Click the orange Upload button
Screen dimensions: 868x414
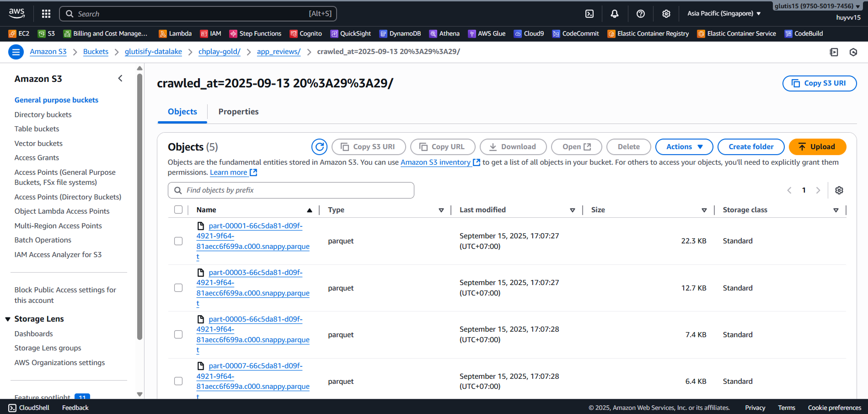click(x=817, y=147)
